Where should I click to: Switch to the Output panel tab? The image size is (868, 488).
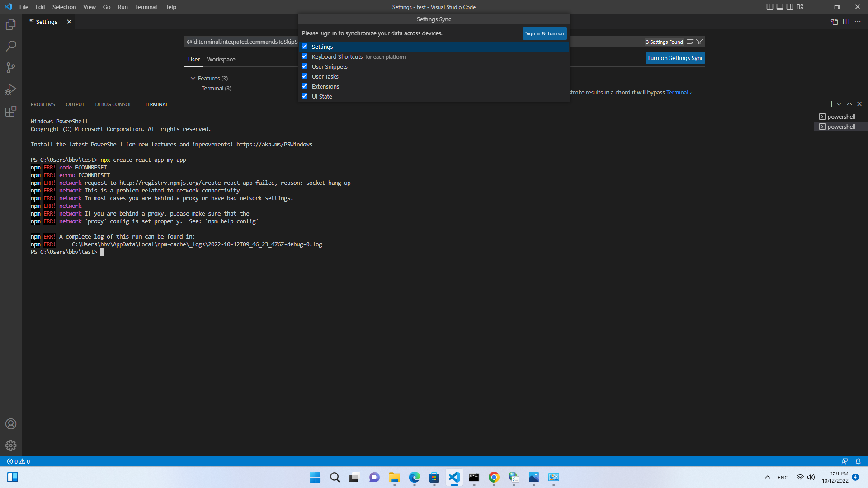point(75,104)
